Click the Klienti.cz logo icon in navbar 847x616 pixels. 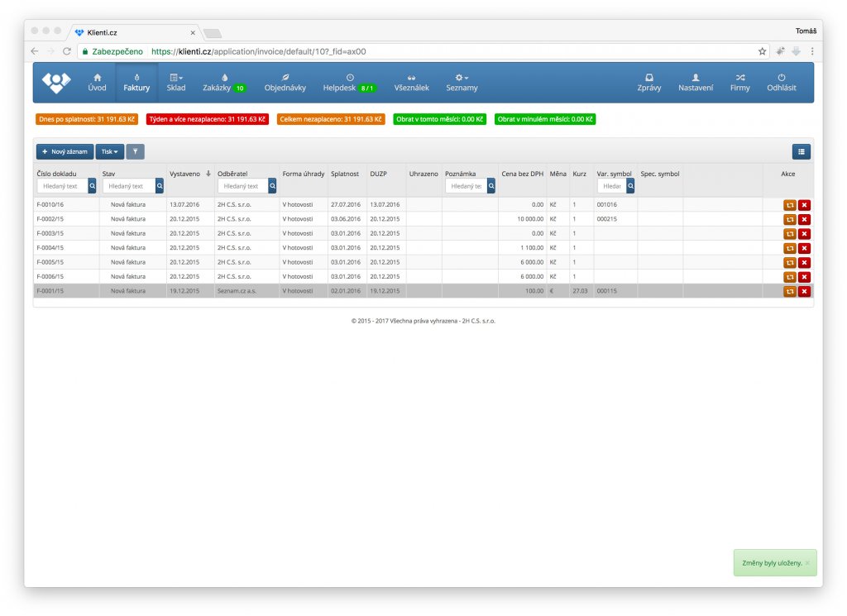coord(57,82)
